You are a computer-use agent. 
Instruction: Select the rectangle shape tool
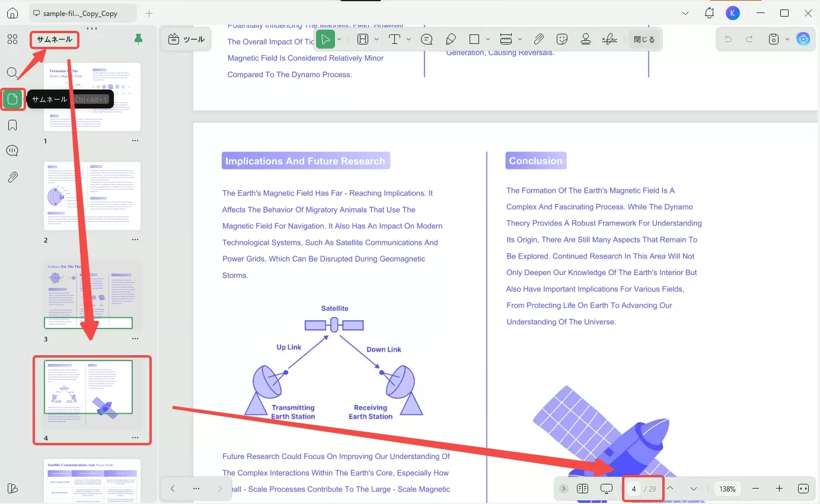click(x=474, y=39)
